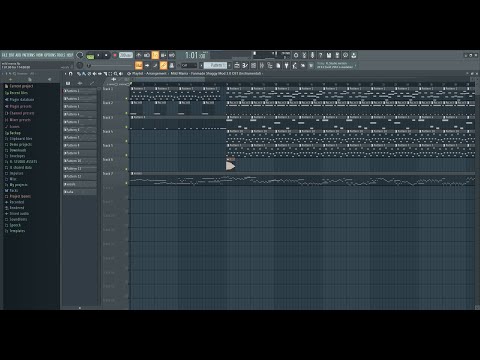Select the playlist Draw pencil tool
This screenshot has width=480, height=360.
coord(79,74)
